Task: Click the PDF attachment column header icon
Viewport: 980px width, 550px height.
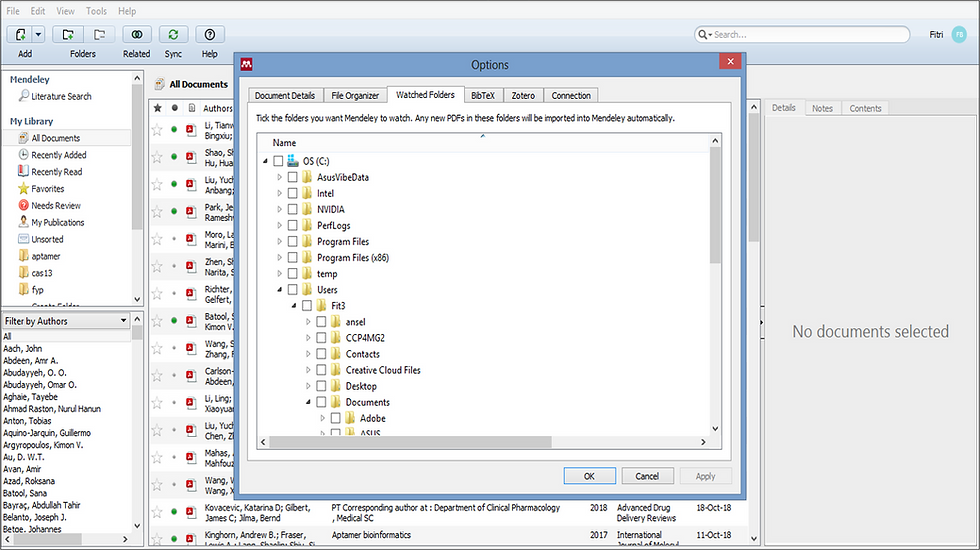Action: click(191, 108)
